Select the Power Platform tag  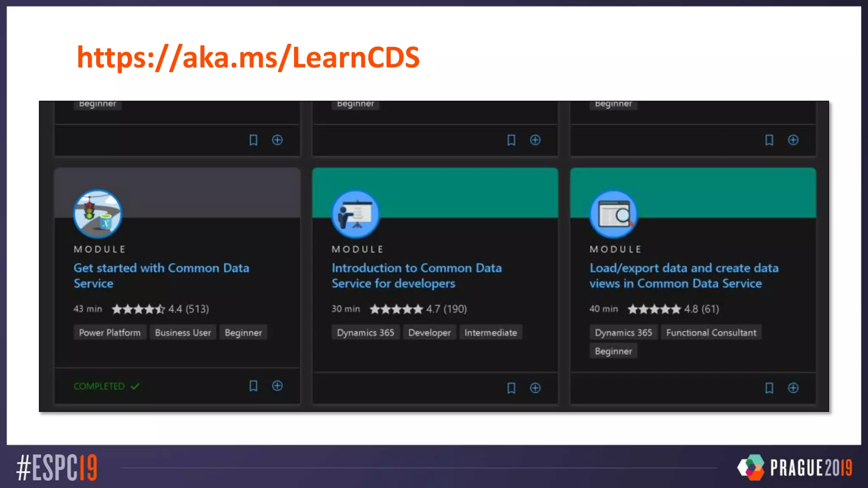click(x=110, y=333)
